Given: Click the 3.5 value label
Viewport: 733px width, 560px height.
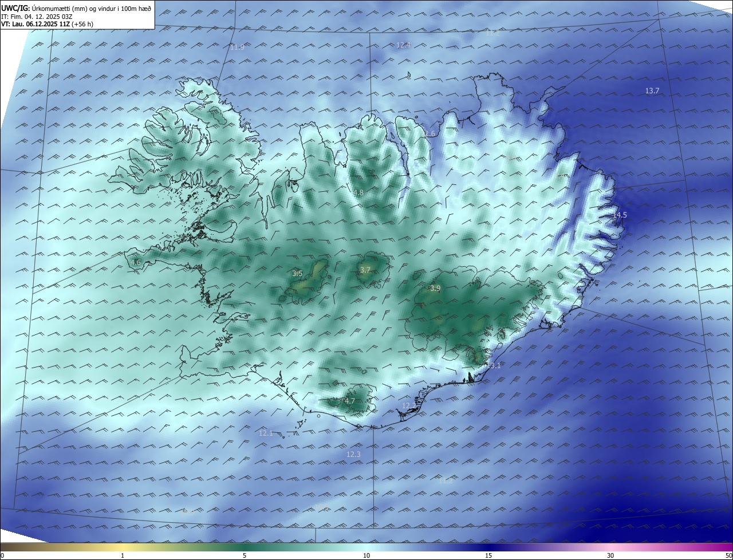Looking at the screenshot, I should 297,274.
